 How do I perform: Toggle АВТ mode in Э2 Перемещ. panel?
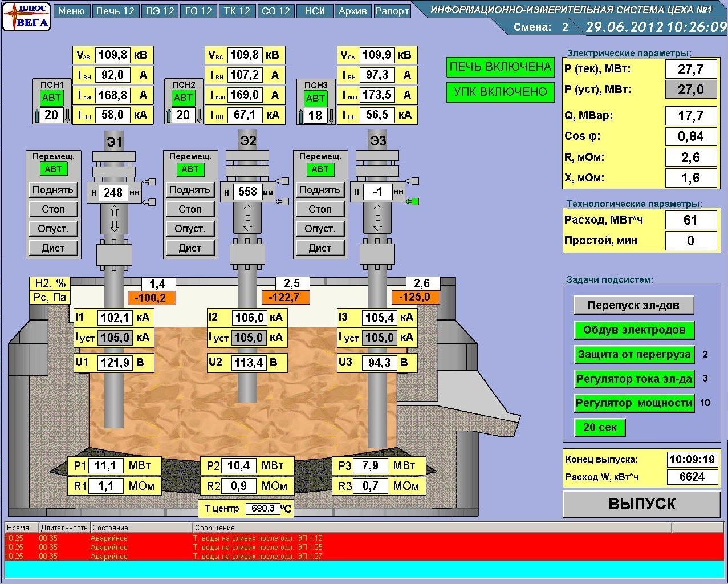pyautogui.click(x=190, y=169)
